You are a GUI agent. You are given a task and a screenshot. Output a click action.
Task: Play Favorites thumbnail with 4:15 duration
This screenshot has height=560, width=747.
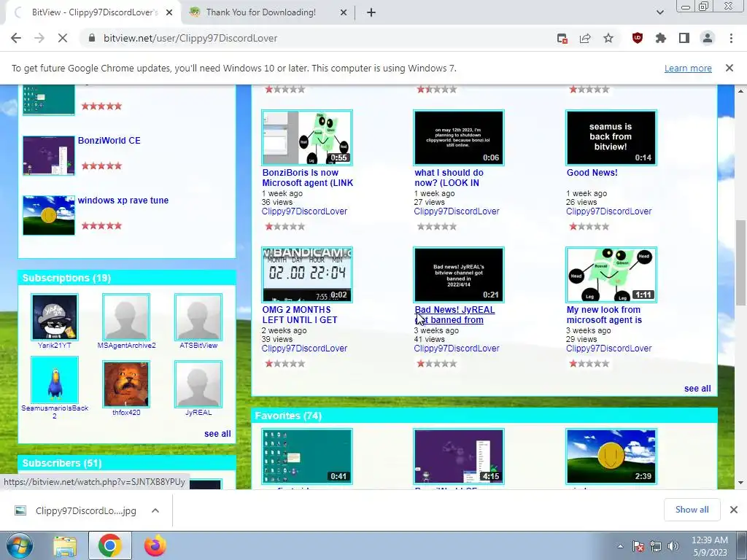(459, 456)
